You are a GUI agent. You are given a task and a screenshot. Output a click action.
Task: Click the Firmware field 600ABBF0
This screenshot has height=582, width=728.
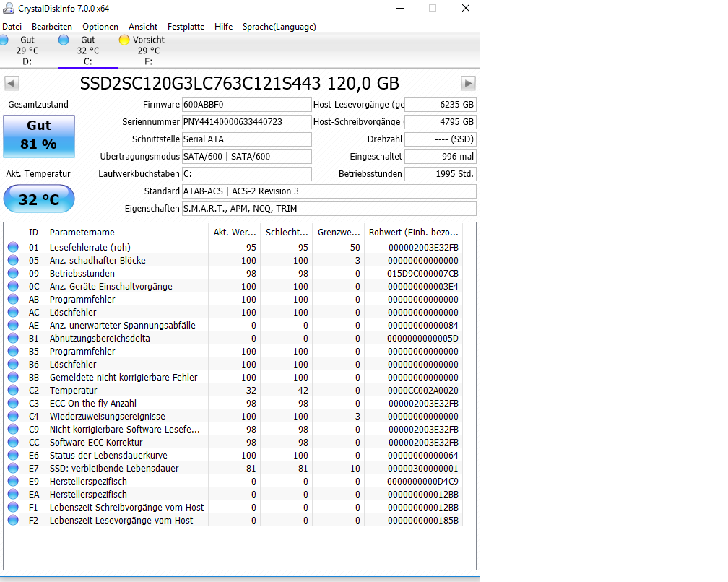246,105
